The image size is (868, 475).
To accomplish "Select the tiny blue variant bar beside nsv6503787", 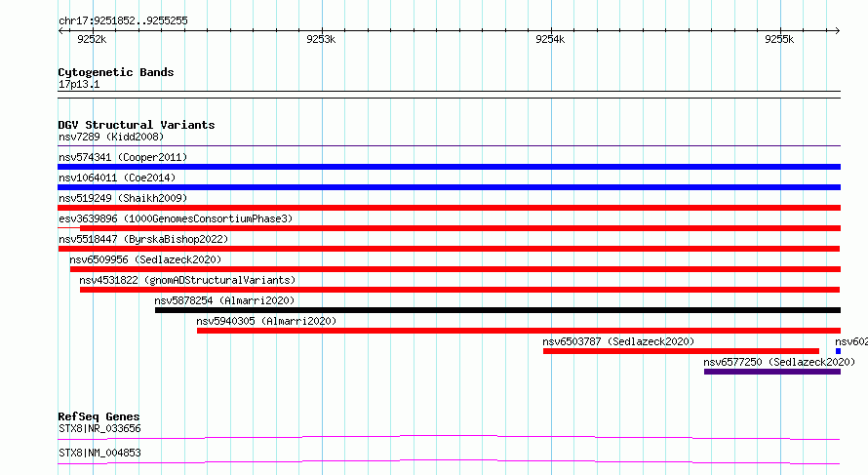I will [x=838, y=351].
